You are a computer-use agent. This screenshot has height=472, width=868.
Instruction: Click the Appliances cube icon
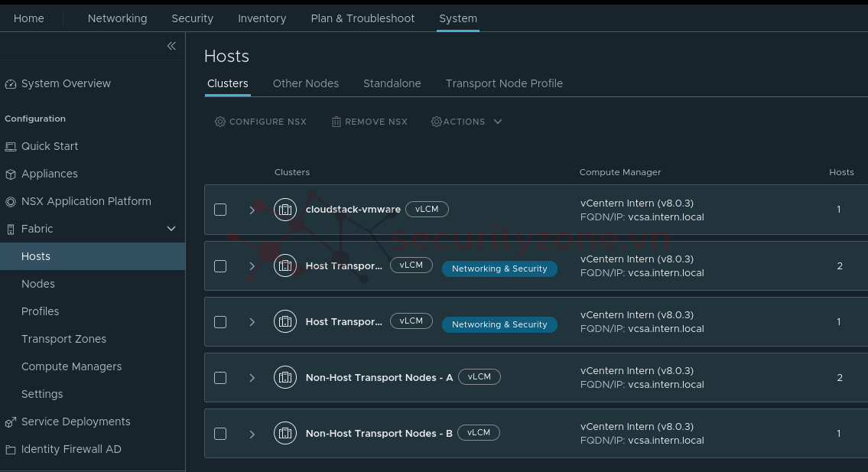11,174
